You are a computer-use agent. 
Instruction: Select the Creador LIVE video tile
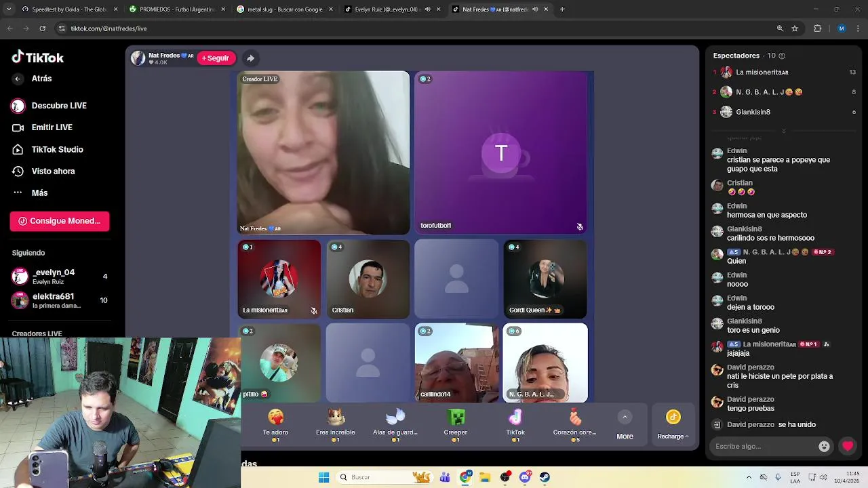click(323, 152)
